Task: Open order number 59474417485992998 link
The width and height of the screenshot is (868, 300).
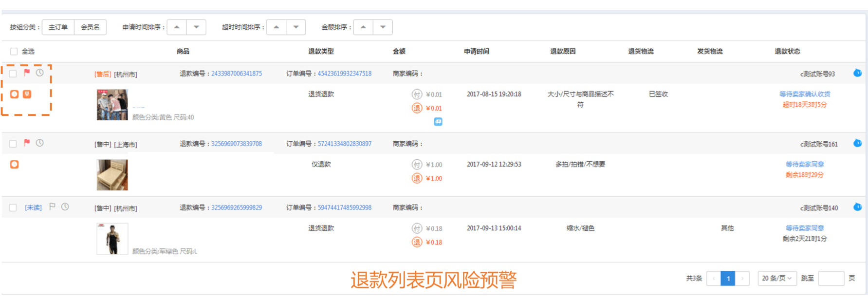Action: pos(345,207)
